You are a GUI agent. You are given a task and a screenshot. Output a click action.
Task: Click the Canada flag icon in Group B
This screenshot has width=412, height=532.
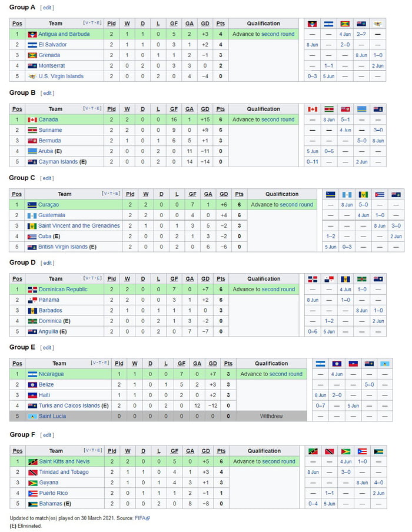pos(33,119)
